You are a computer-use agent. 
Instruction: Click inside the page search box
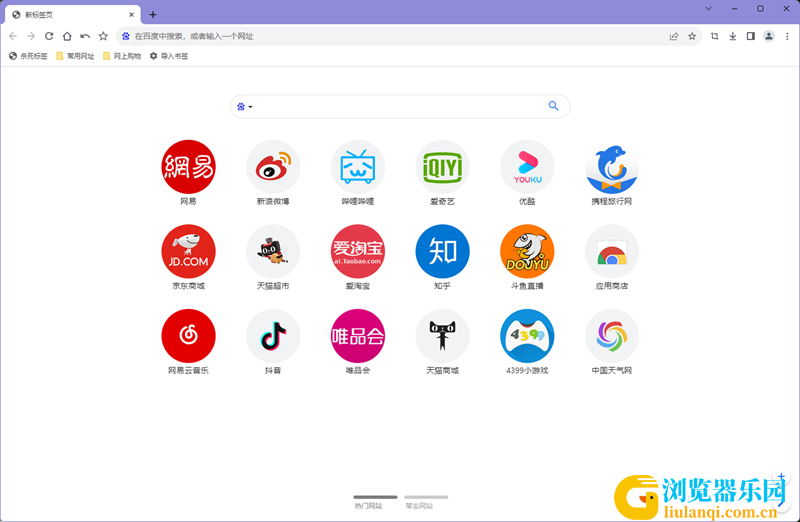click(399, 106)
